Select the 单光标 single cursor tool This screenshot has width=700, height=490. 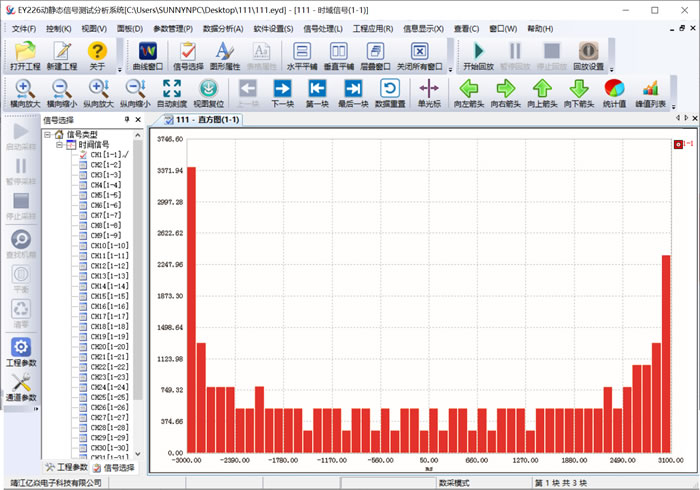[x=430, y=94]
